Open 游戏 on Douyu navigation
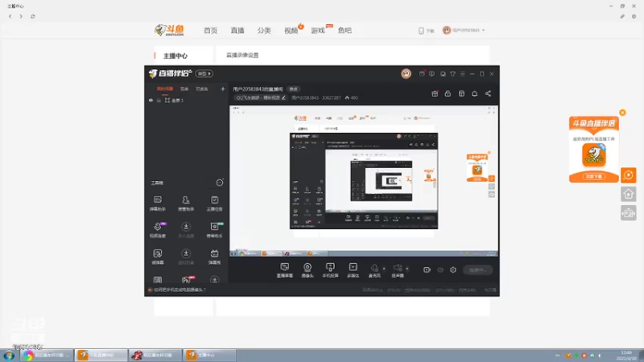Image resolution: width=644 pixels, height=362 pixels. click(318, 31)
